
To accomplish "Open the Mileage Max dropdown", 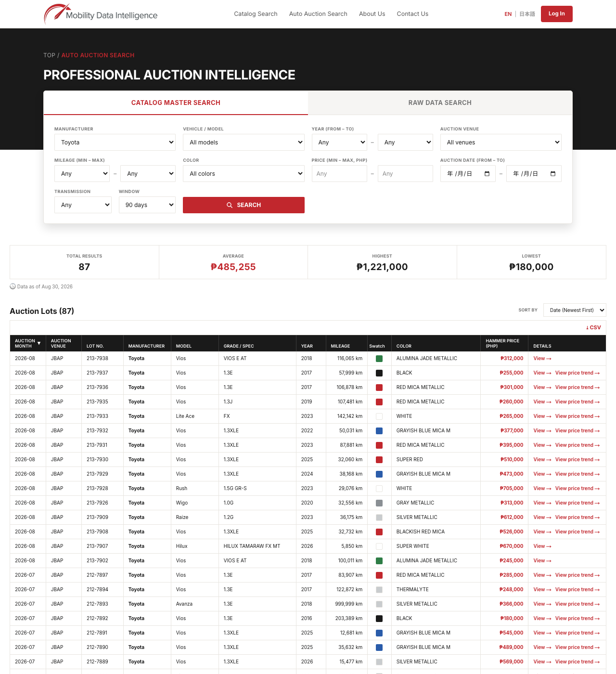I will point(148,174).
